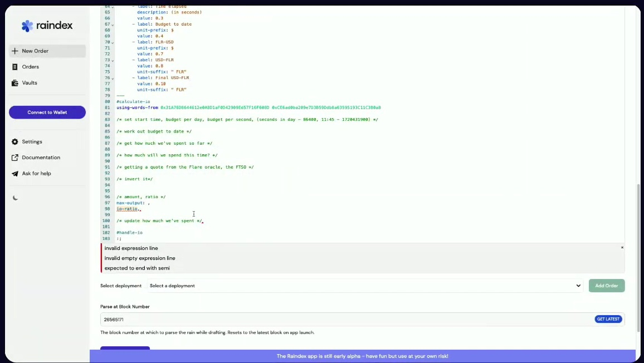Fold the Final USD-FLR block at line 76
This screenshot has height=363, width=644.
(113, 78)
